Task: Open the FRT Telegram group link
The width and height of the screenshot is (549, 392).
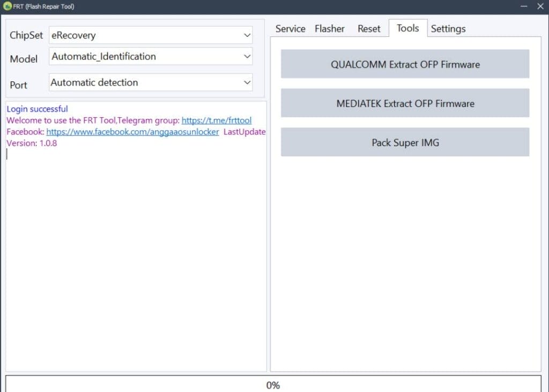Action: tap(216, 120)
